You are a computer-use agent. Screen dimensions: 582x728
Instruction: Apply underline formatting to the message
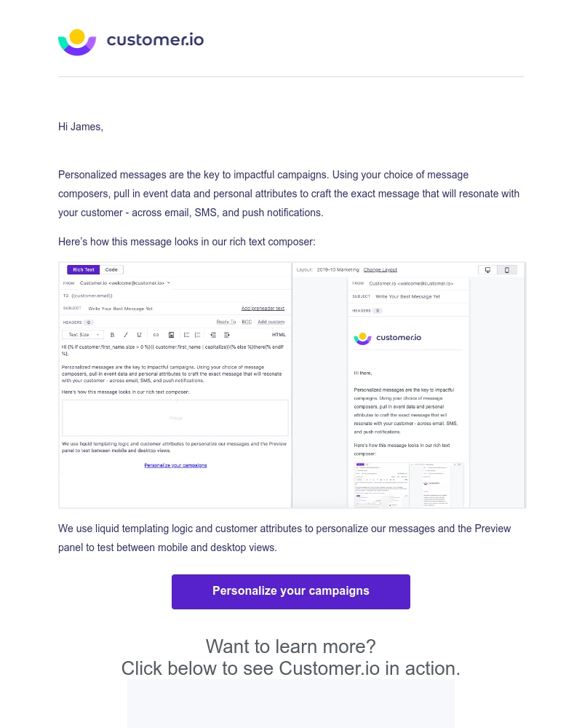point(139,335)
